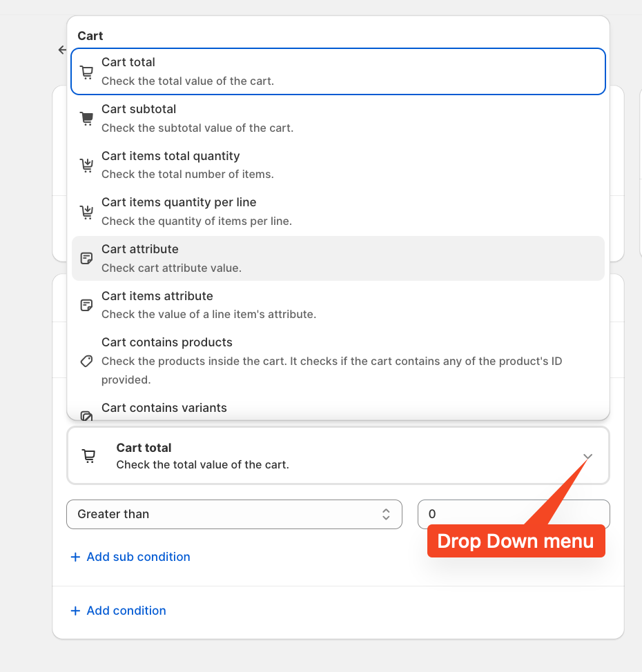642x672 pixels.
Task: Click the Cart contains products tag icon
Action: coord(86,361)
